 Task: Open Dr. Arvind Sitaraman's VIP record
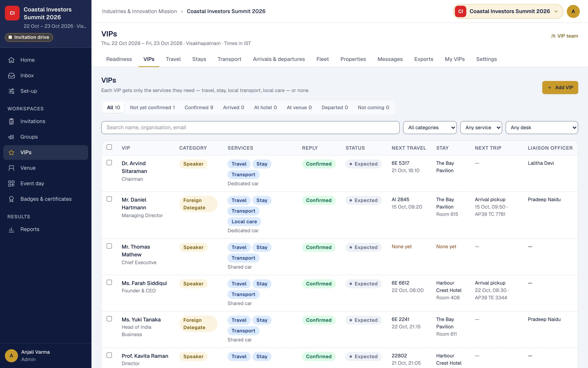click(134, 167)
